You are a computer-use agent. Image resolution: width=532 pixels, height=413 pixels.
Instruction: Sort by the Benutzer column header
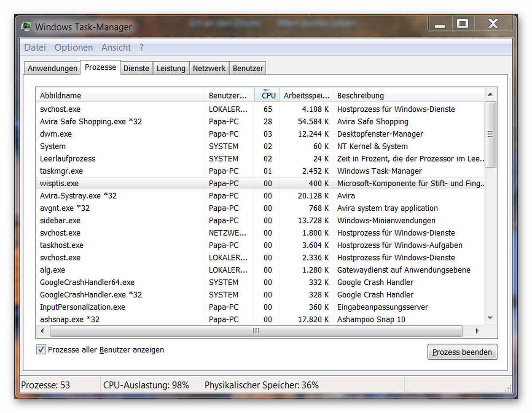click(x=230, y=95)
